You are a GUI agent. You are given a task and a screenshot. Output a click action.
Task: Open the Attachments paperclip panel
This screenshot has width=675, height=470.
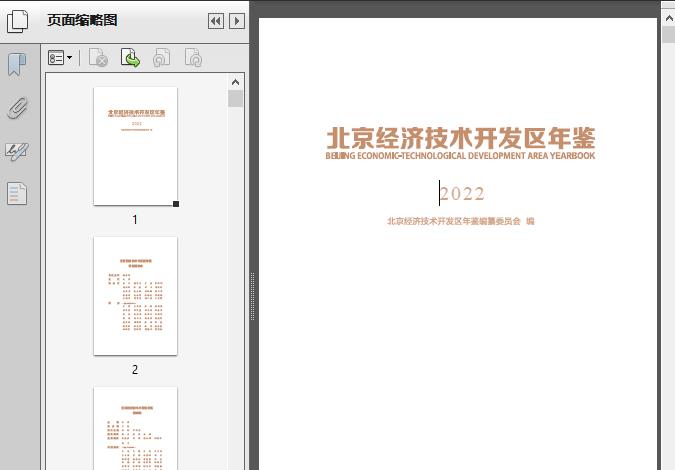click(17, 108)
